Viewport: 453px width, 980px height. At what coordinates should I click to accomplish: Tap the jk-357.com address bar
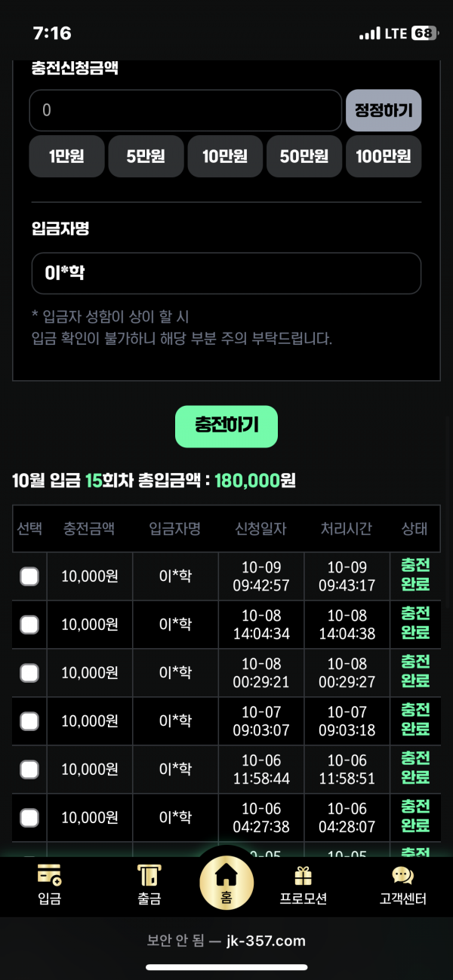tap(226, 941)
